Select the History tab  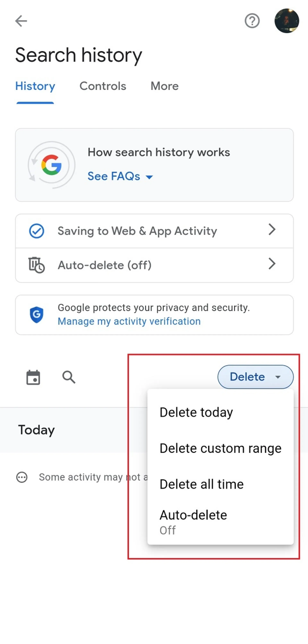coord(35,86)
